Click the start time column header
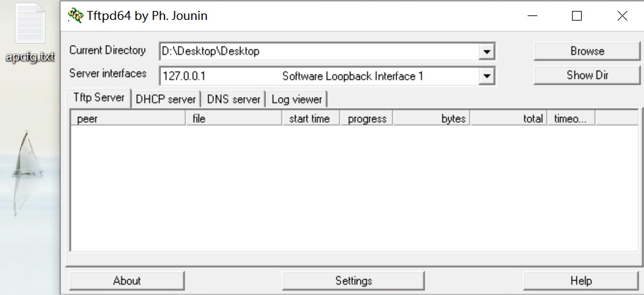 311,119
